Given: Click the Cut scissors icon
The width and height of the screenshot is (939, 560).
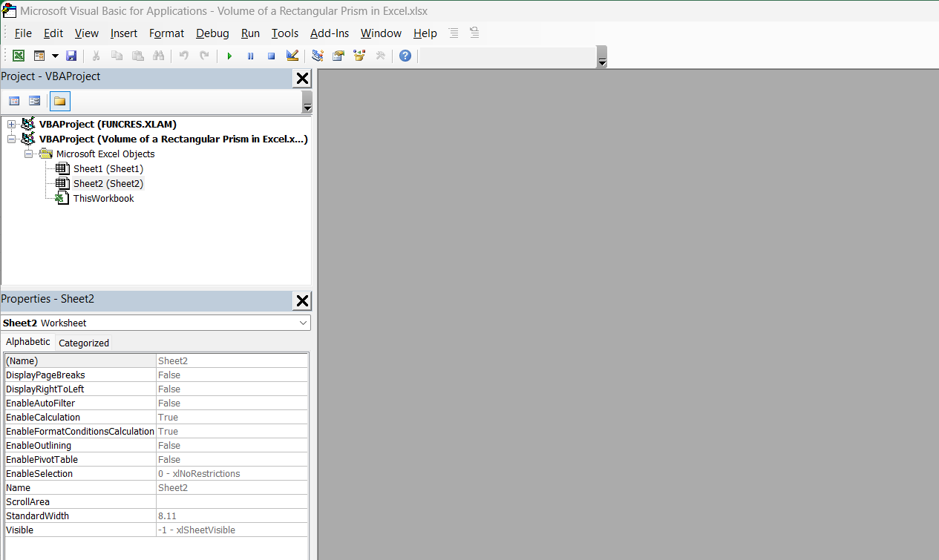Looking at the screenshot, I should coord(96,56).
